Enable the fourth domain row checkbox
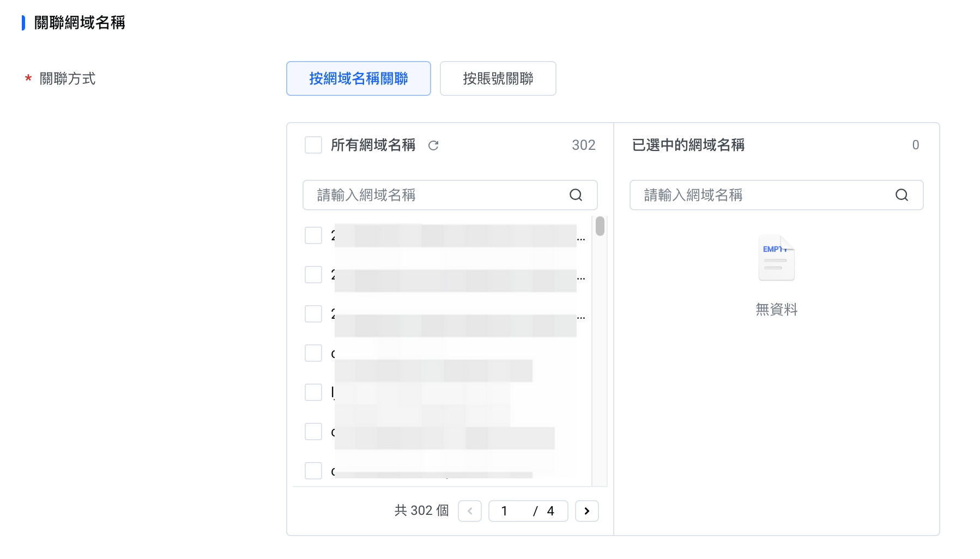Screen dimensions: 980x559 pyautogui.click(x=313, y=353)
